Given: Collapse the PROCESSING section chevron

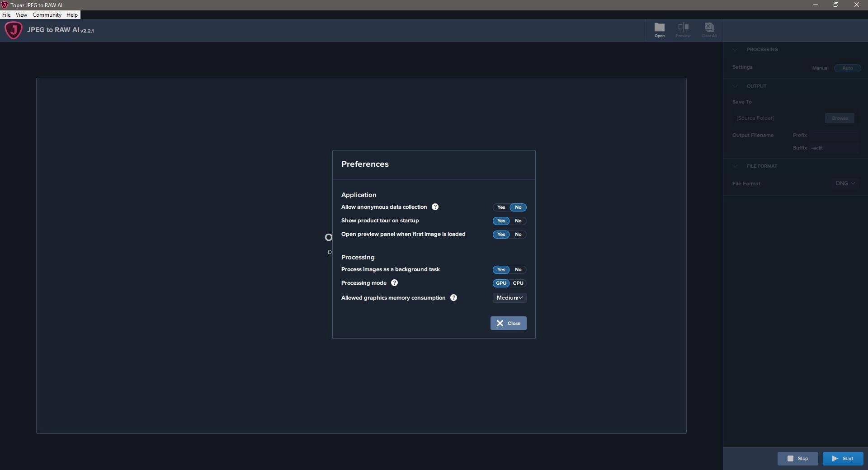Looking at the screenshot, I should pyautogui.click(x=735, y=50).
